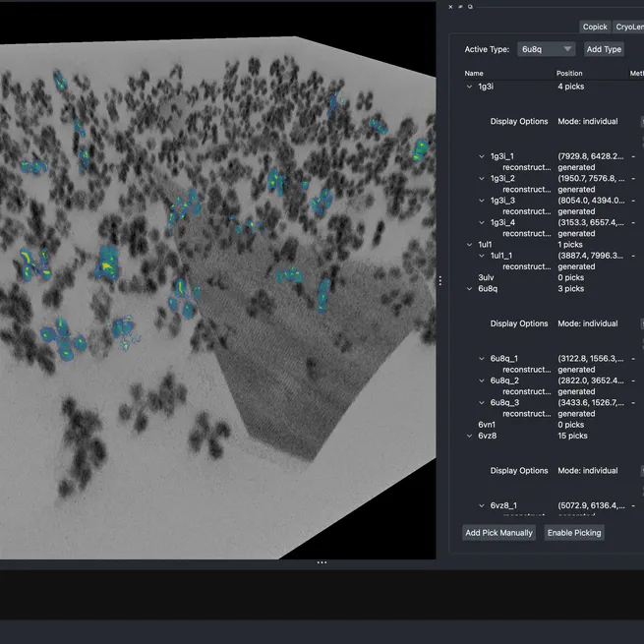Collapse the 6vz8 picks group
Image resolution: width=644 pixels, height=644 pixels.
click(469, 436)
